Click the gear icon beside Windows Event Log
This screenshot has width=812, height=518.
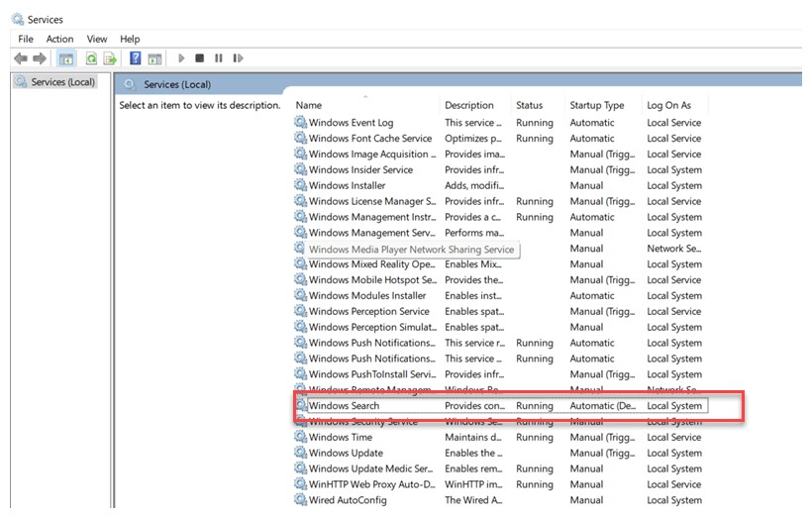point(300,122)
